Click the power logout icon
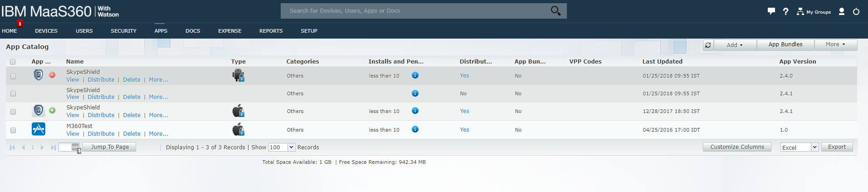 pos(856,11)
